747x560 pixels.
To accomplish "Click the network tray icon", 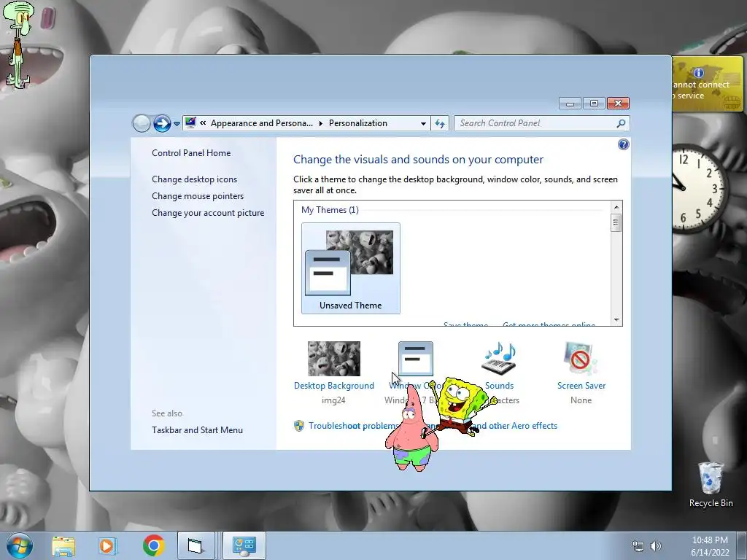I will tap(638, 546).
